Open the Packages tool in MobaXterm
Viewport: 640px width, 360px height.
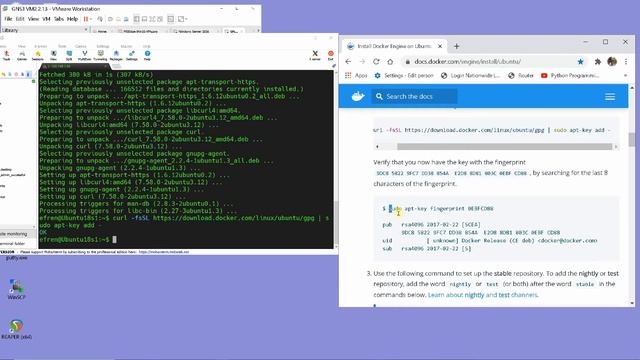116,56
